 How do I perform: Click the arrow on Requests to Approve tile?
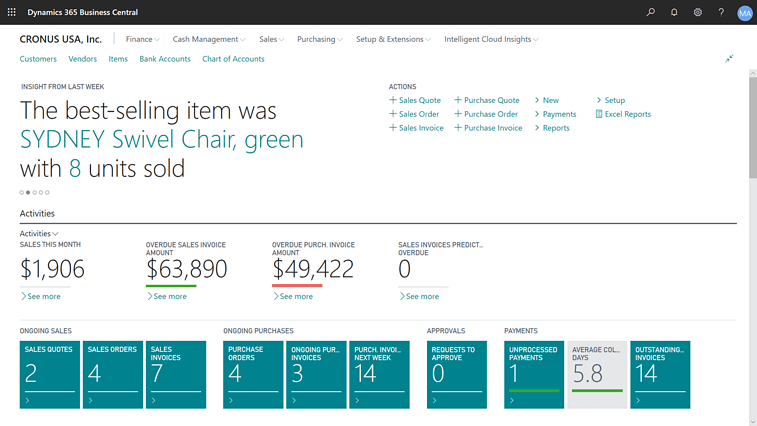coord(435,400)
